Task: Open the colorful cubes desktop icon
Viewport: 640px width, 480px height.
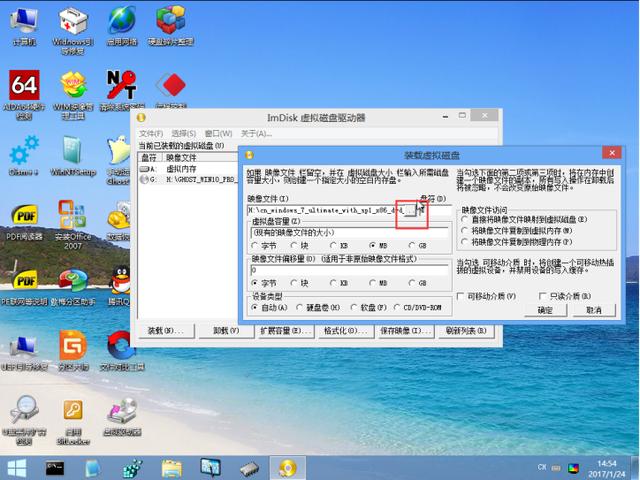Action: click(171, 27)
